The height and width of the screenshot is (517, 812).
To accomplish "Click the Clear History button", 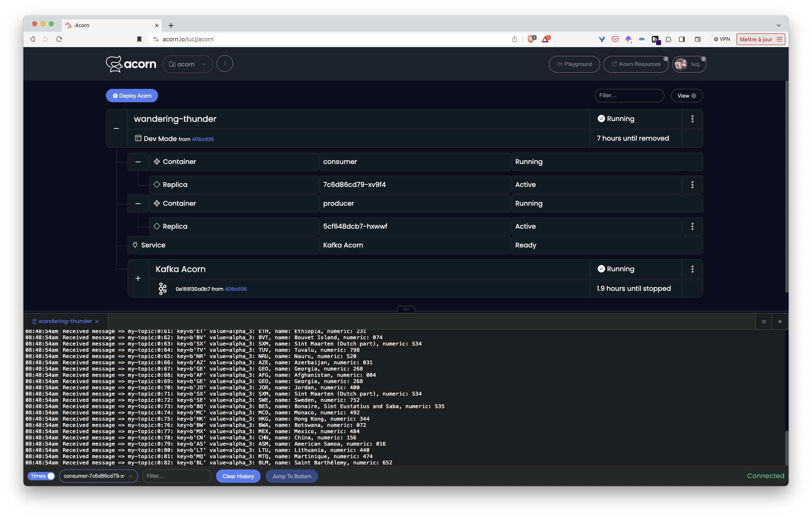I will [238, 476].
